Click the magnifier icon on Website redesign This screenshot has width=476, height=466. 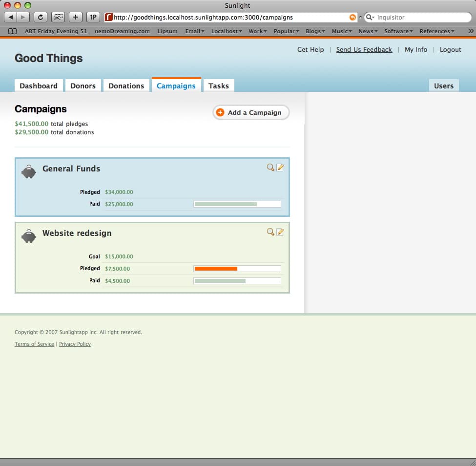tap(270, 233)
